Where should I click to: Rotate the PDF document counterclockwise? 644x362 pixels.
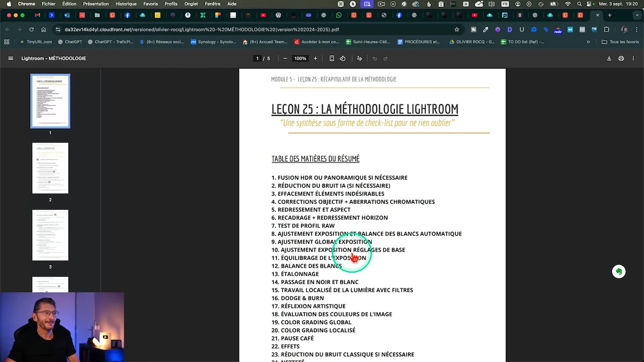click(342, 58)
